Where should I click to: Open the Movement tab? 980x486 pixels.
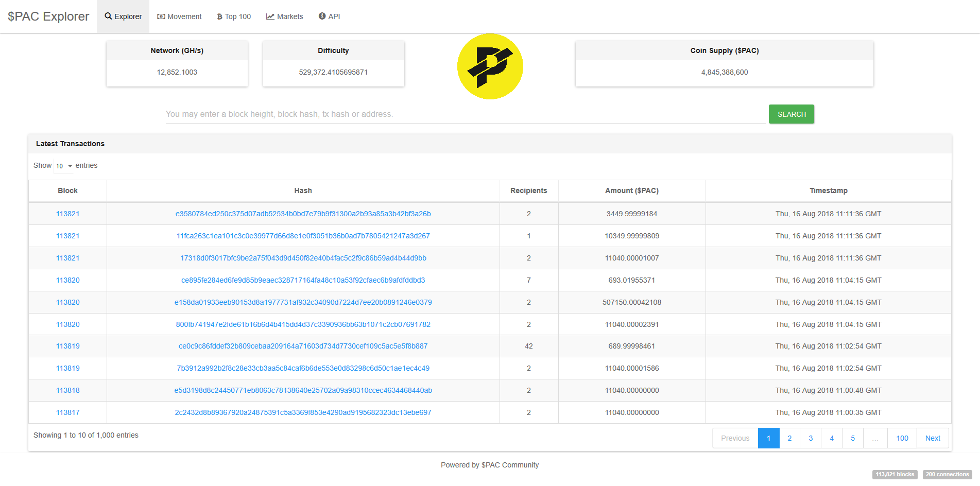[179, 16]
